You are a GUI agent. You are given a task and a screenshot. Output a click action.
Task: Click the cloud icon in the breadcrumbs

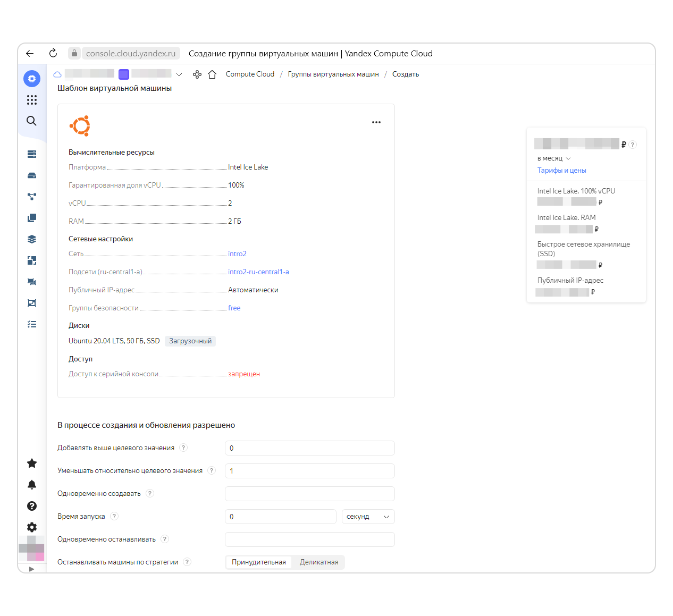pos(57,74)
